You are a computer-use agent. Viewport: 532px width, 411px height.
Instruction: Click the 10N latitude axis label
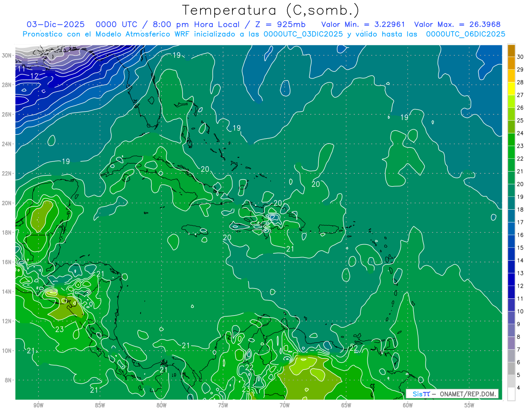[7, 350]
